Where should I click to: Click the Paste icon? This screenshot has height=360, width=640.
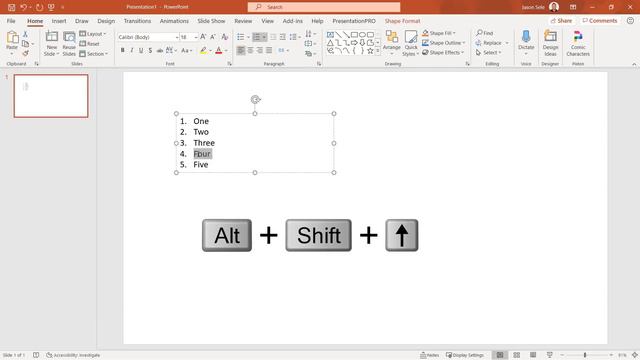point(12,38)
